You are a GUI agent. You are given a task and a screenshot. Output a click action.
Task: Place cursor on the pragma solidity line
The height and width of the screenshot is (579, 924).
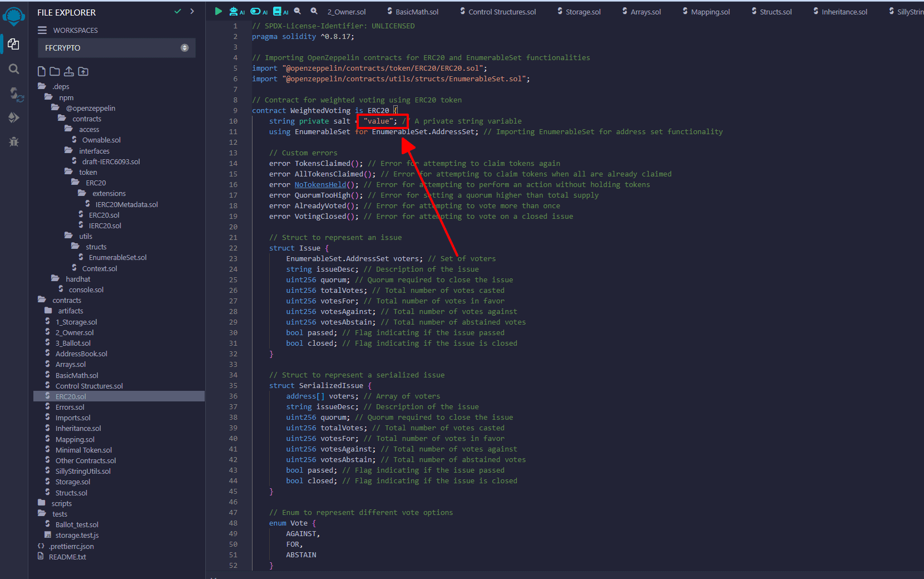(x=303, y=36)
